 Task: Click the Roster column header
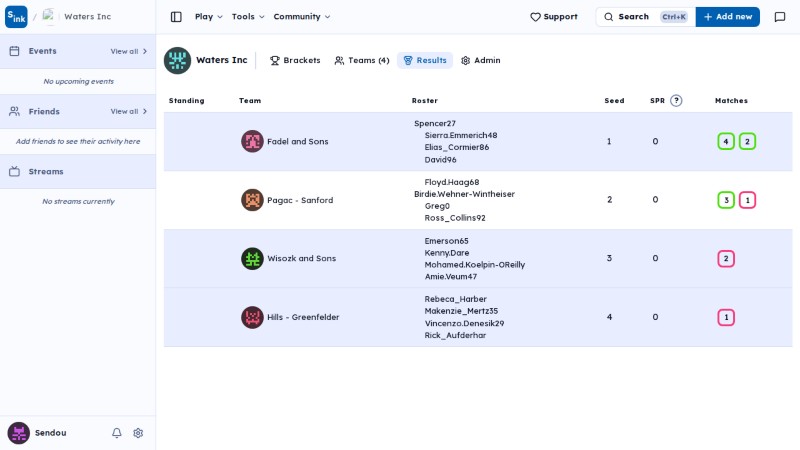click(424, 101)
